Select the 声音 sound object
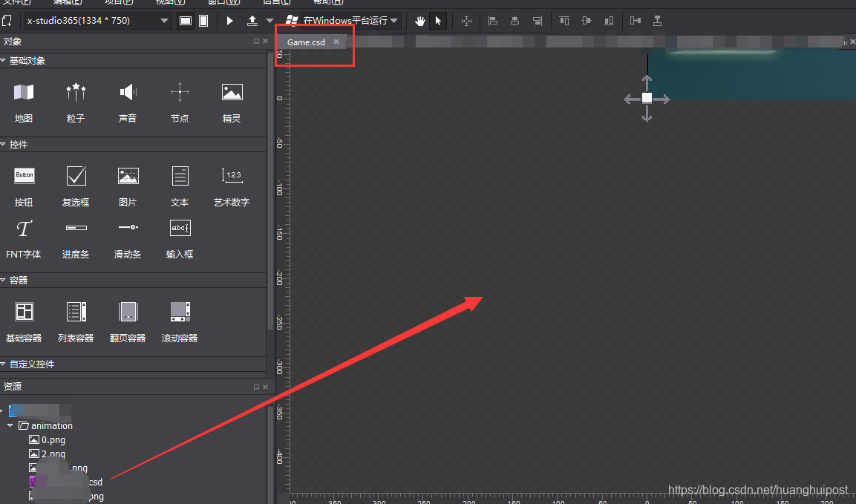 click(x=128, y=102)
